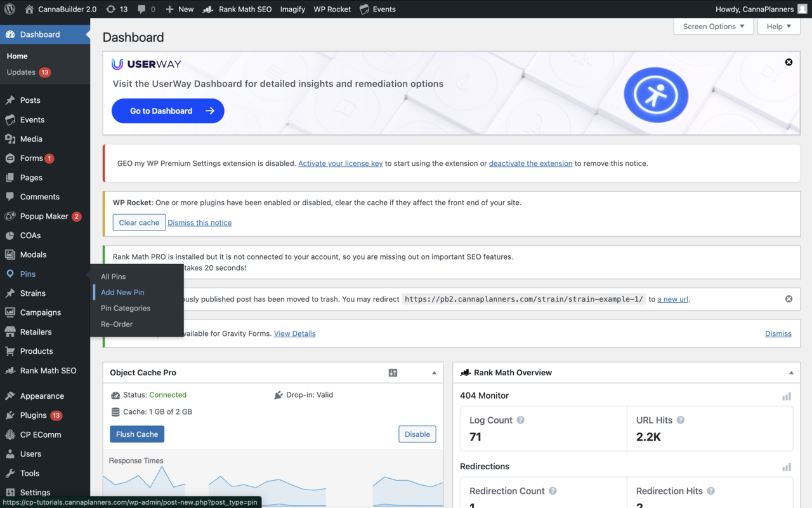Viewport: 812px width, 508px height.
Task: Open the Comments sidebar menu
Action: 45,197
